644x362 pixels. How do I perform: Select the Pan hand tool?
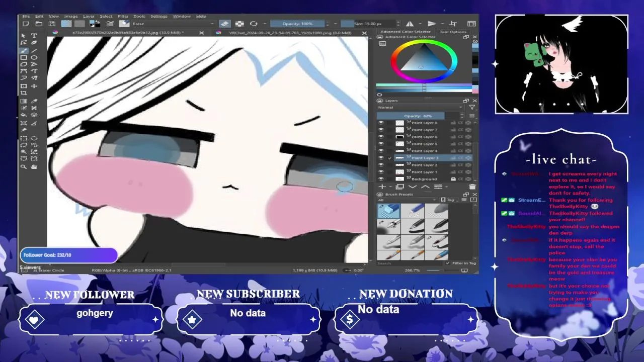[x=34, y=166]
